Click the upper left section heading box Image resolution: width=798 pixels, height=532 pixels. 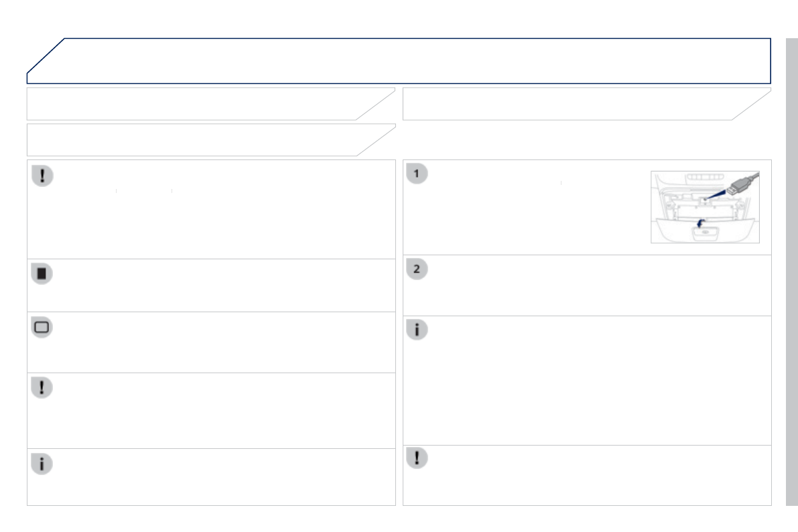click(201, 104)
